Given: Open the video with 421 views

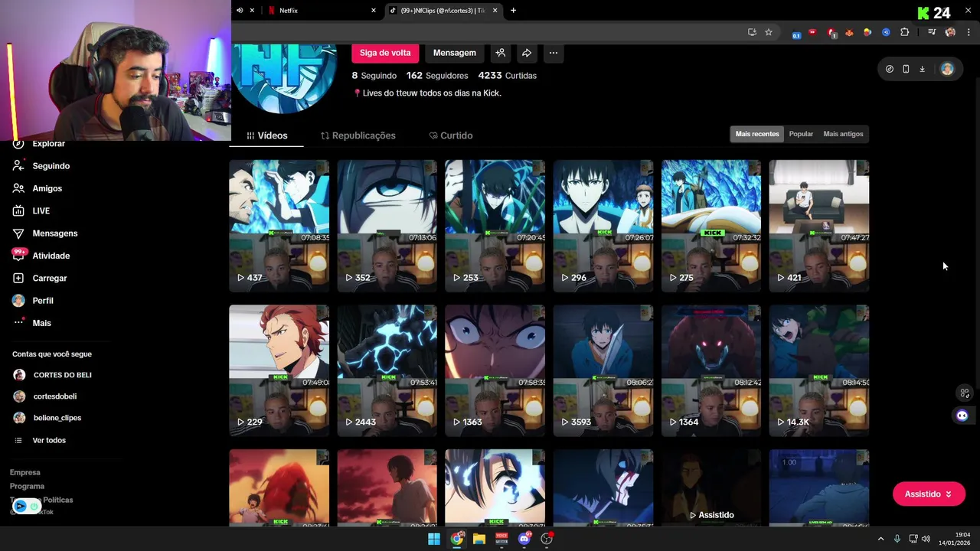Looking at the screenshot, I should click(x=818, y=226).
